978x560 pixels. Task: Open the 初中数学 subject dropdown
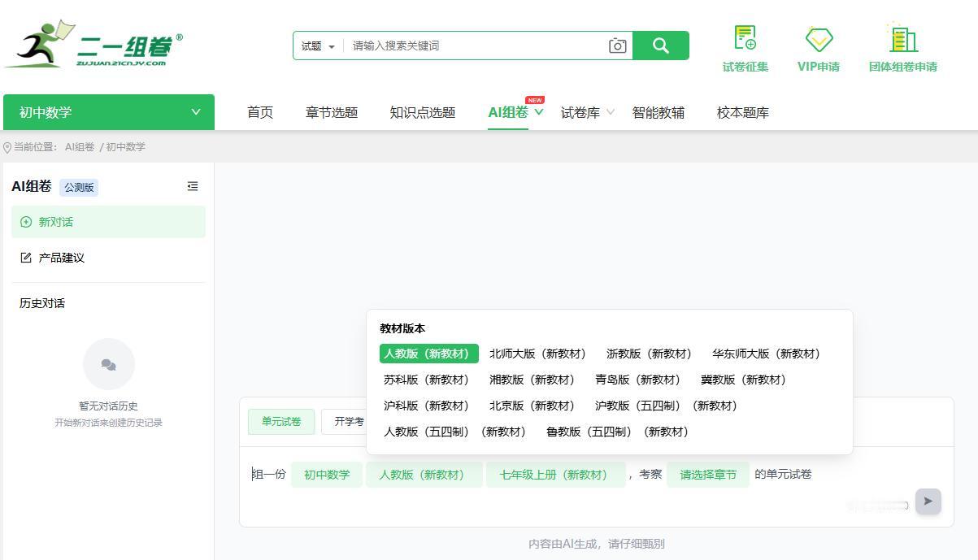point(109,112)
